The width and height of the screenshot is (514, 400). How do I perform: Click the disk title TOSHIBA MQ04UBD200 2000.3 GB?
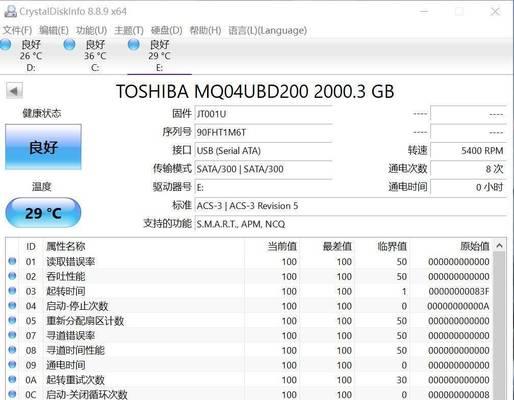tap(255, 91)
